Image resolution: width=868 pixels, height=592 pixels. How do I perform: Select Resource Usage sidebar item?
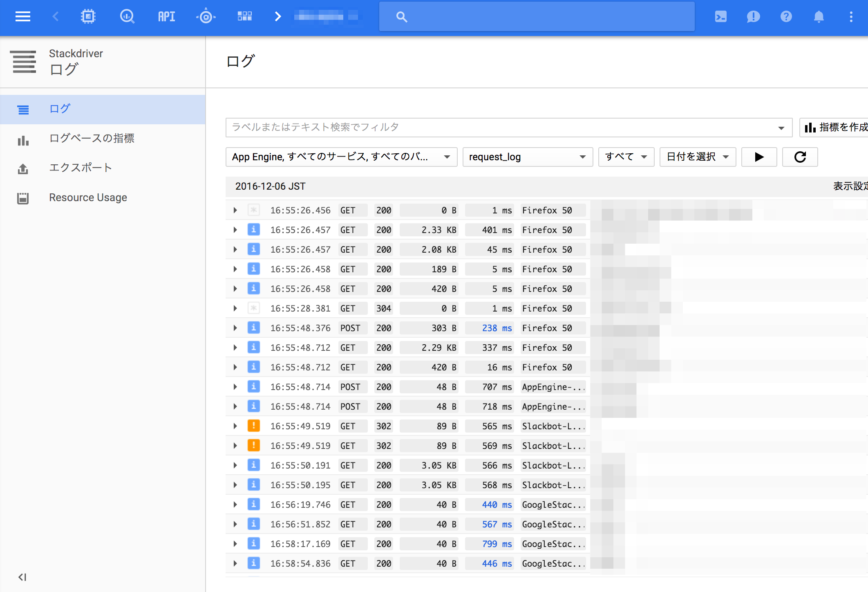tap(88, 197)
